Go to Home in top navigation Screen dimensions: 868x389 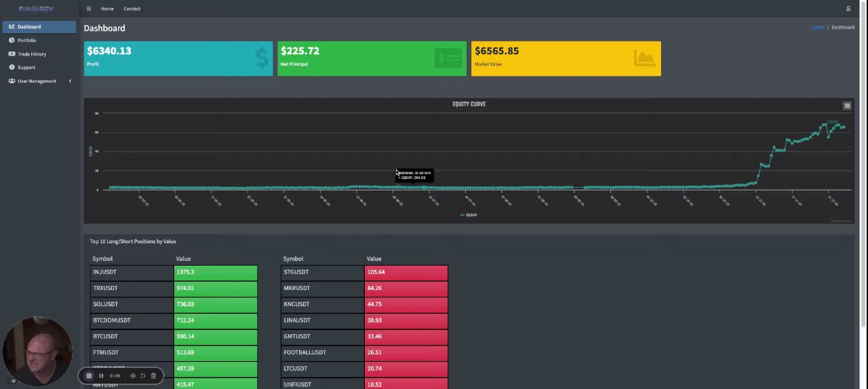pyautogui.click(x=107, y=9)
